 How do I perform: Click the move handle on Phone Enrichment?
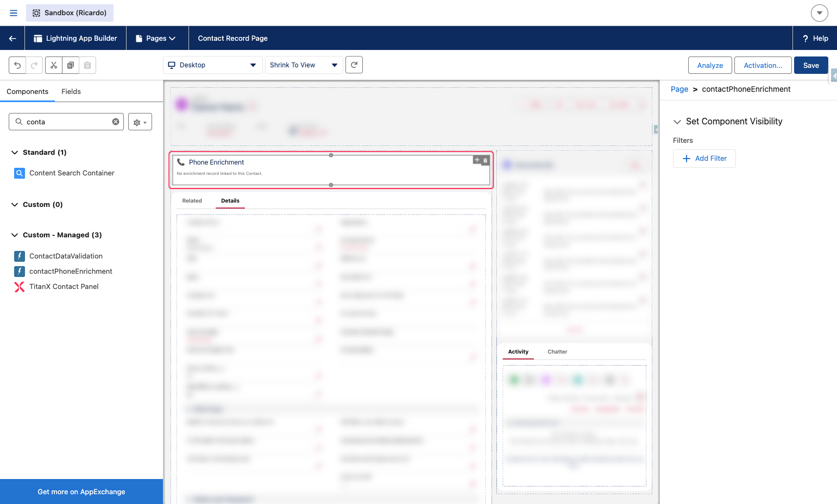coord(477,160)
